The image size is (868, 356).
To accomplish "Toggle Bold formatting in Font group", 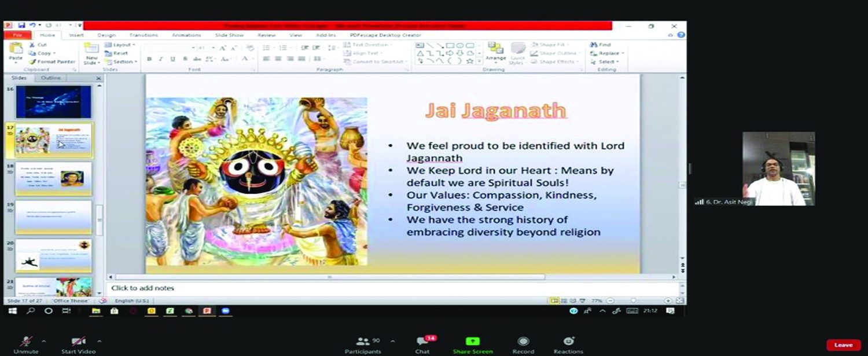I will (x=149, y=59).
